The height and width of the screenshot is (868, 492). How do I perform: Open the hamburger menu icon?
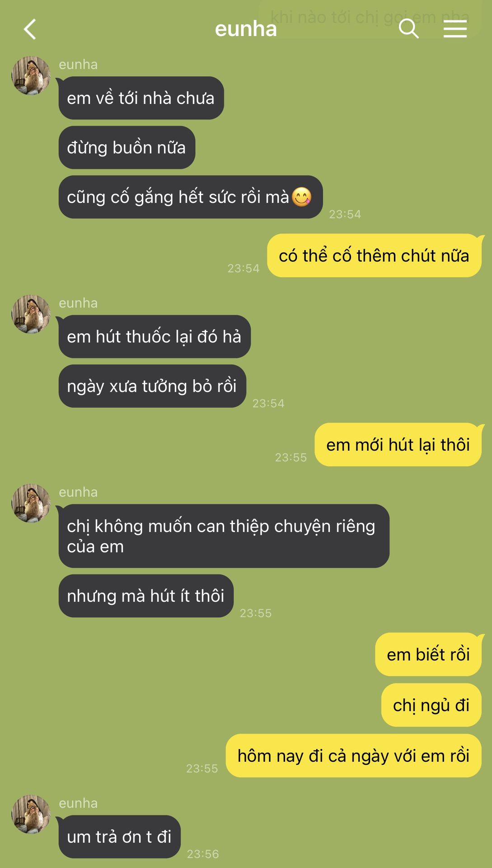[455, 29]
